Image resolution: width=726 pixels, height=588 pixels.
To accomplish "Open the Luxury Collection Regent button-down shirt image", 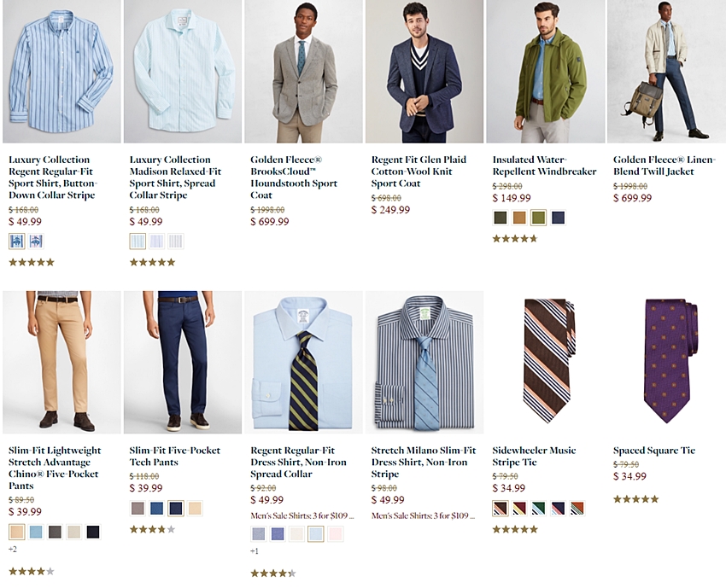I will (61, 71).
